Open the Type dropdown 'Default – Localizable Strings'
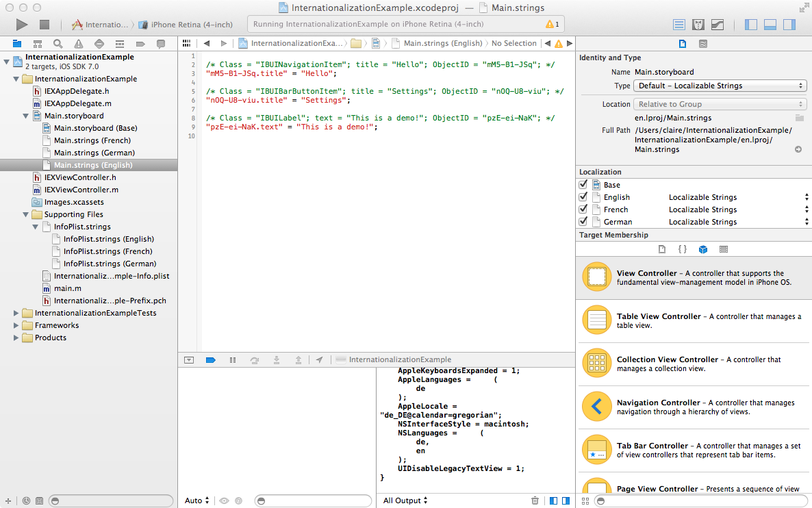The image size is (812, 508). (720, 86)
